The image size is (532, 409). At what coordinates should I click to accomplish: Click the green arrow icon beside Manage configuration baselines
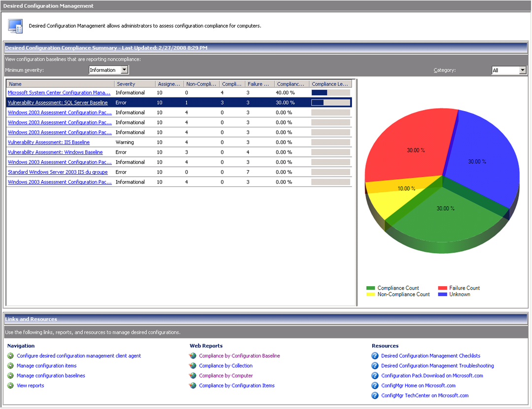coord(10,376)
